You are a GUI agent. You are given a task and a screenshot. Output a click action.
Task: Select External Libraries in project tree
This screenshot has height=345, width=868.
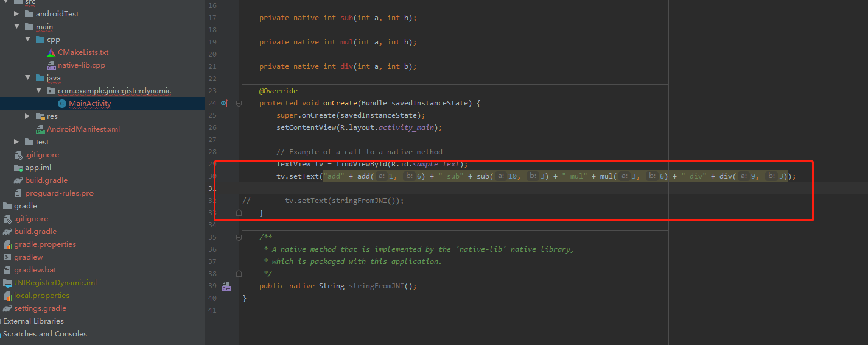coord(33,321)
